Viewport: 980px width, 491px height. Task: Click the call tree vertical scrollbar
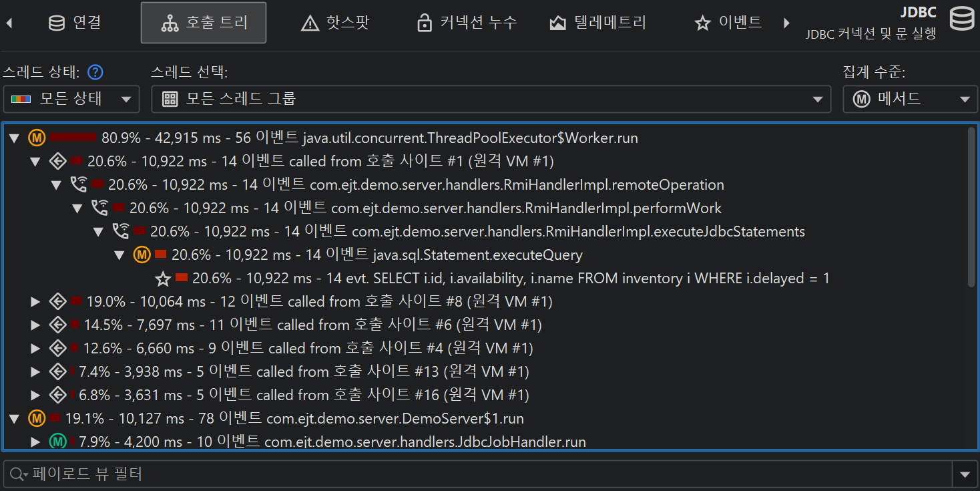(x=971, y=207)
